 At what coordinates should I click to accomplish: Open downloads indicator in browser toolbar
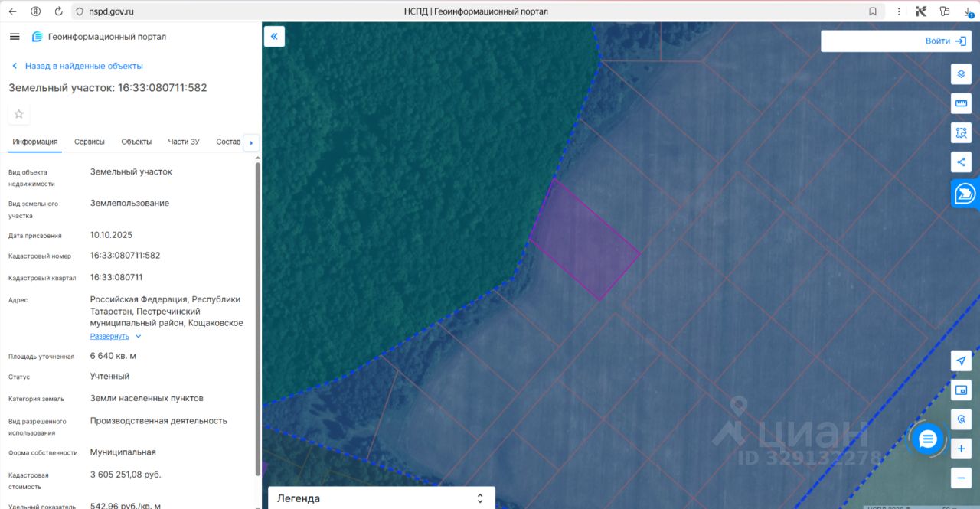tap(969, 11)
